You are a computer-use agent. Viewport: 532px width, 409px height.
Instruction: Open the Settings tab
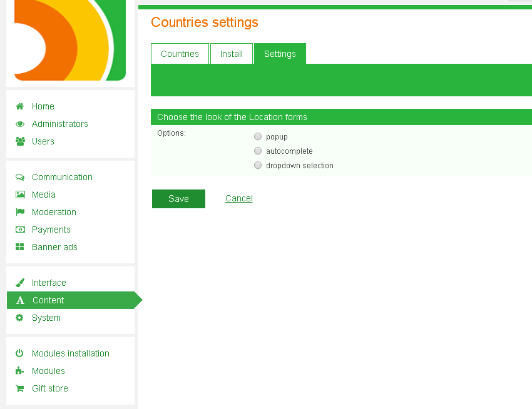point(280,54)
